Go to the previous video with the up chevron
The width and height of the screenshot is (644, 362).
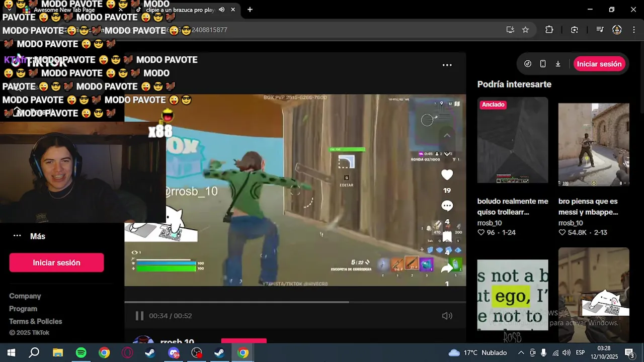click(x=447, y=135)
